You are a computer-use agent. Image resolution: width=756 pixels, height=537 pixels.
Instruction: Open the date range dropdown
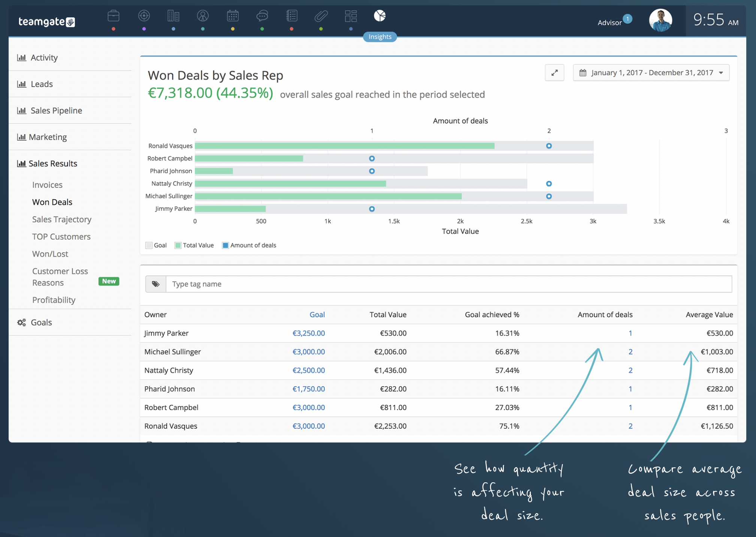tap(651, 73)
